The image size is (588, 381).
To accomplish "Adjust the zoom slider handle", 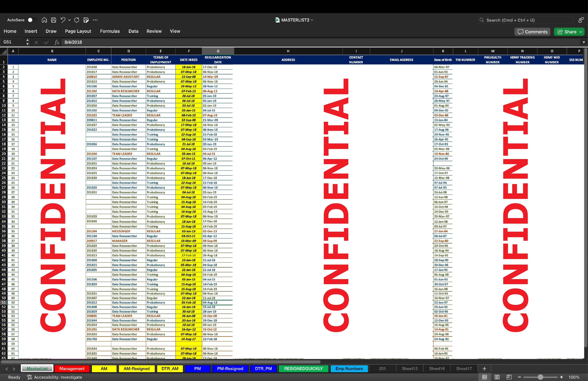I will click(x=540, y=377).
